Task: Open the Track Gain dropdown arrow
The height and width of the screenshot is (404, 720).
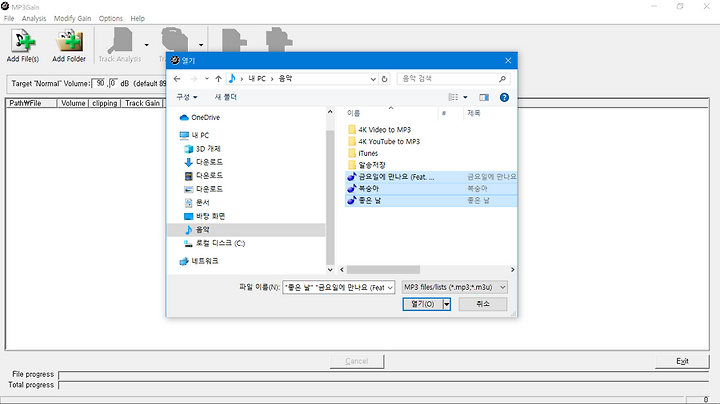Action: point(201,45)
